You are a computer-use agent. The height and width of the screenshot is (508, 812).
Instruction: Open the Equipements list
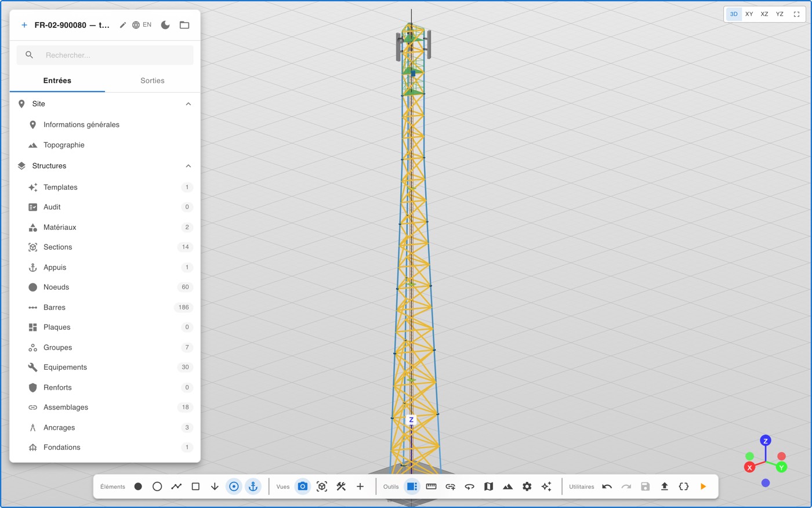[105, 368]
